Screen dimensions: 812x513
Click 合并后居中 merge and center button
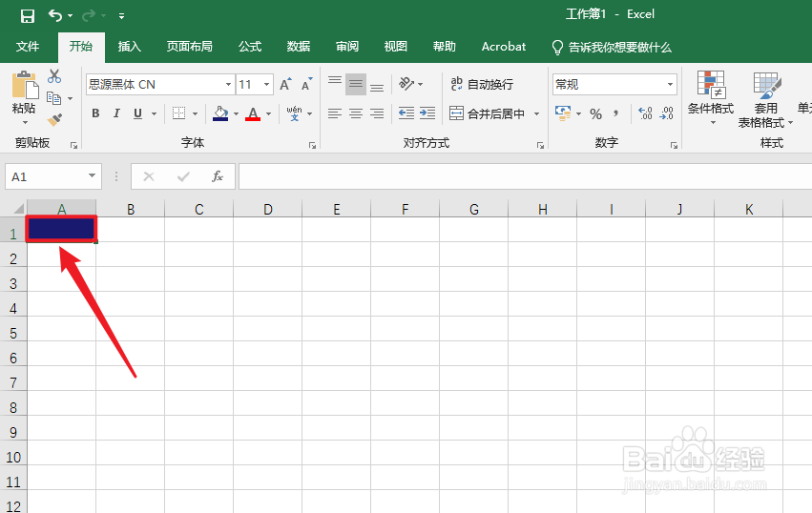(x=488, y=113)
